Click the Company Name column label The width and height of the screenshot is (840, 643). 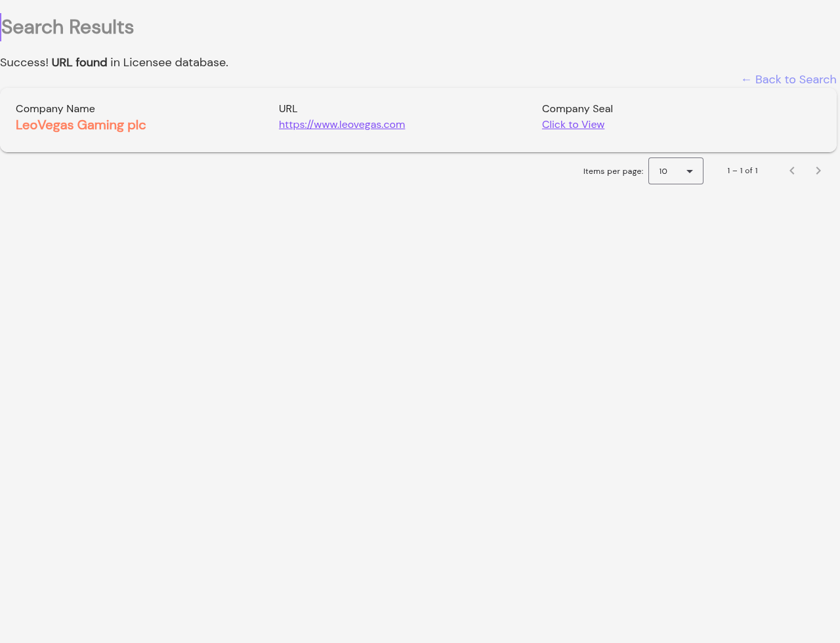pos(55,109)
